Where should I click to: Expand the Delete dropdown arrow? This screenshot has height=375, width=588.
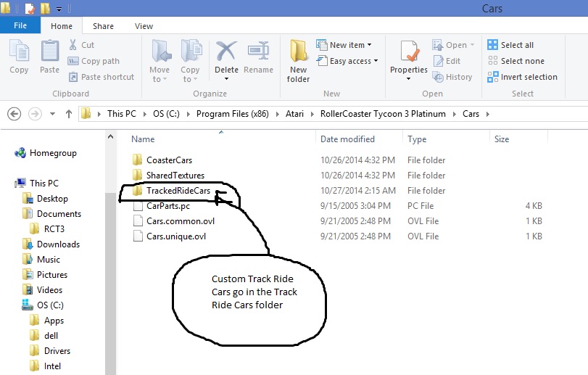click(x=226, y=79)
